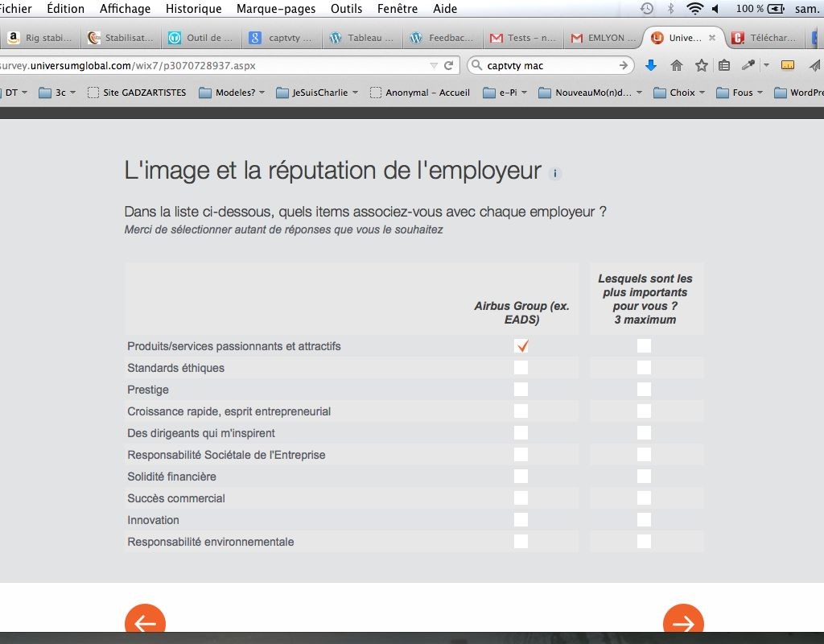Image resolution: width=824 pixels, height=644 pixels.
Task: Open the Affichage menu
Action: [x=125, y=8]
